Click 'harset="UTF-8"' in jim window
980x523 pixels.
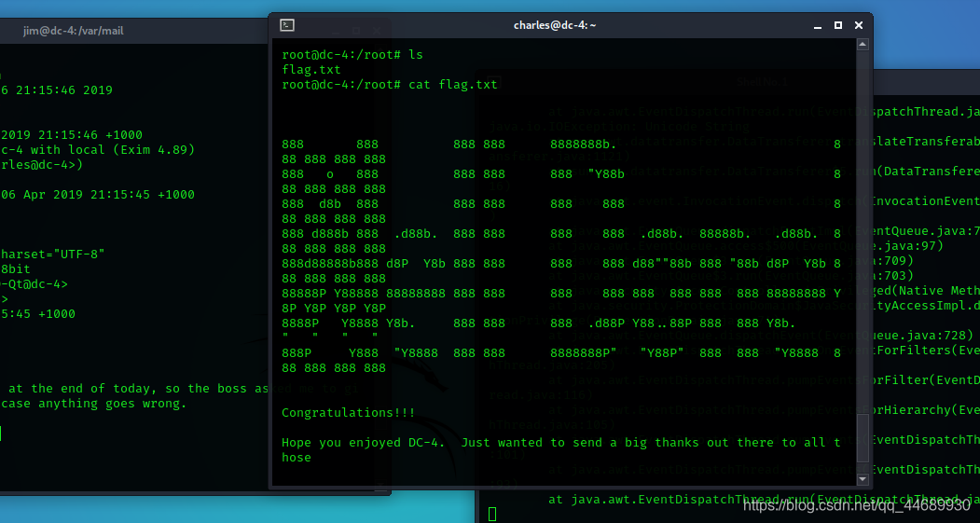(52, 255)
